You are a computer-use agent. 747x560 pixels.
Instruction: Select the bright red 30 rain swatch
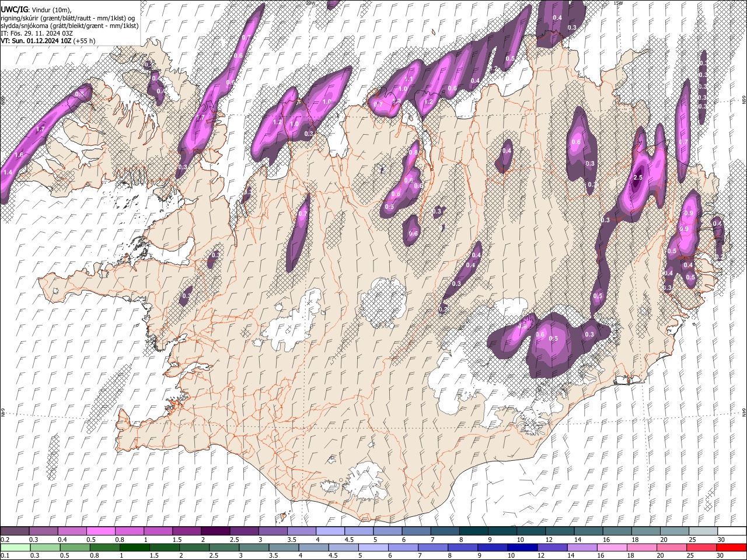point(731,547)
